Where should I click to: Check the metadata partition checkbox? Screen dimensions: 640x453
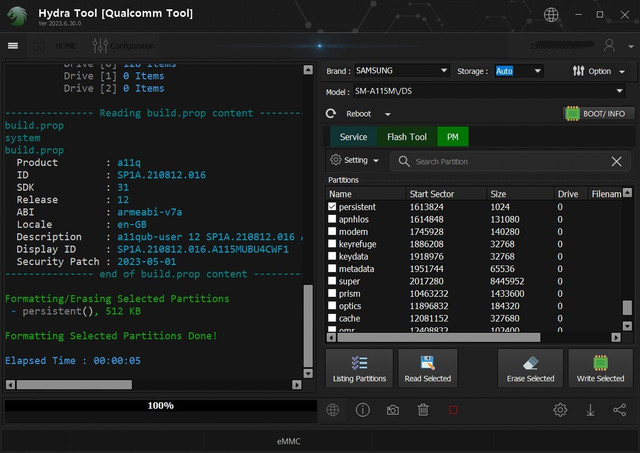[332, 269]
